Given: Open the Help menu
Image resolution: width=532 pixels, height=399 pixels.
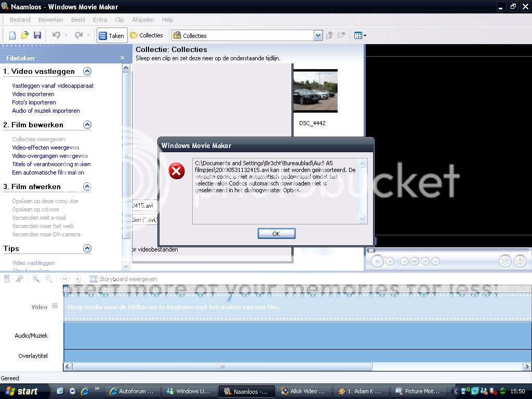Looking at the screenshot, I should click(168, 20).
